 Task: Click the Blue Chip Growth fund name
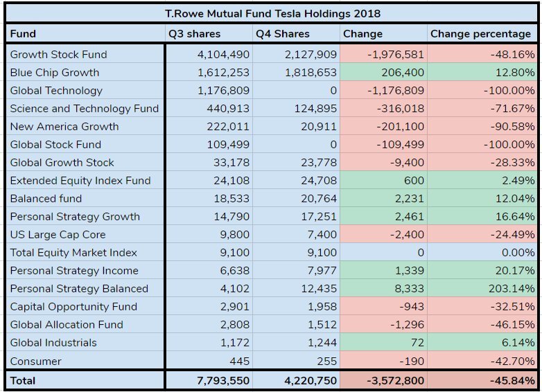tap(55, 72)
